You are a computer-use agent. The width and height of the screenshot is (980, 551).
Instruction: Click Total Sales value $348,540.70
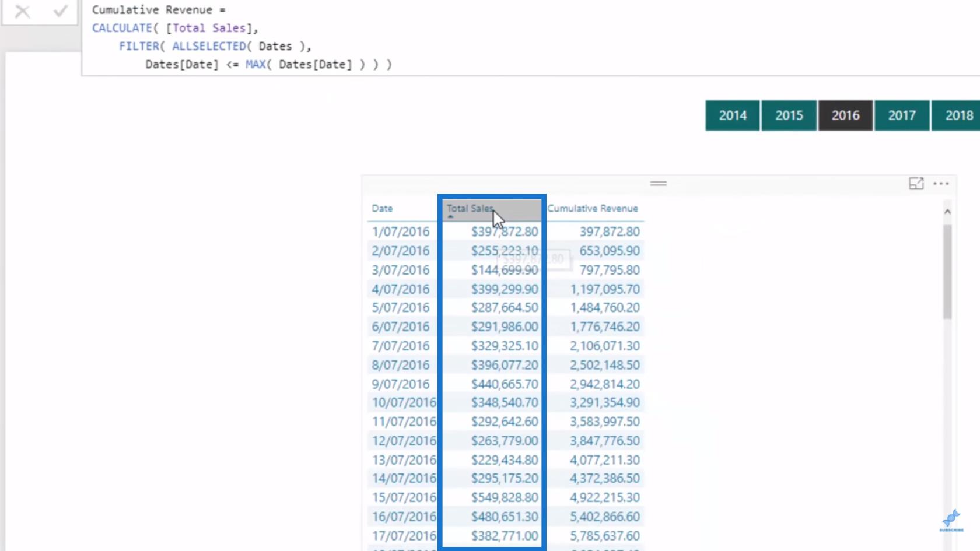click(505, 402)
